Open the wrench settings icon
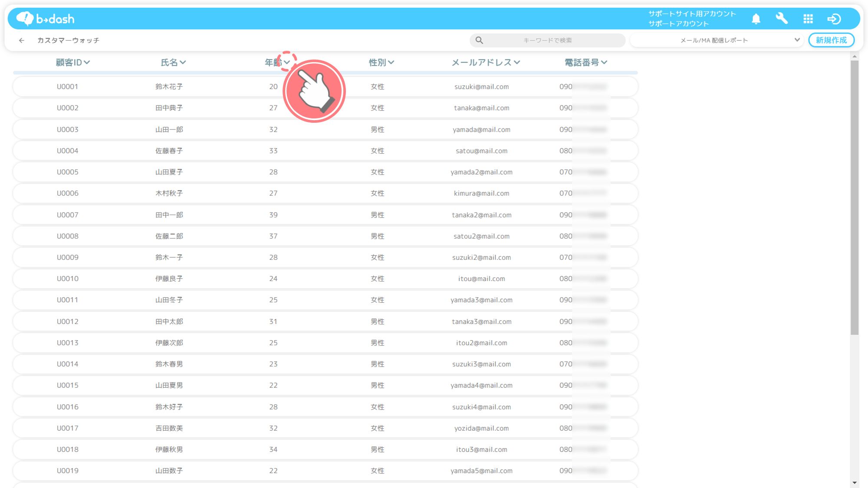 782,19
